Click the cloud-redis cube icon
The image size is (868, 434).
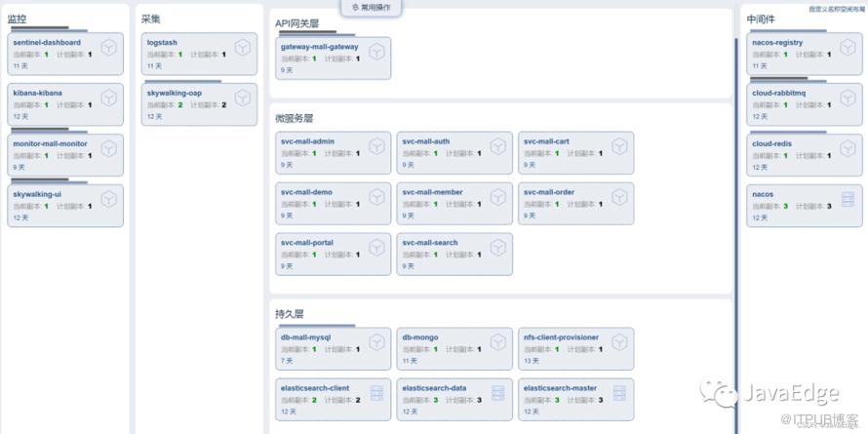(x=848, y=148)
